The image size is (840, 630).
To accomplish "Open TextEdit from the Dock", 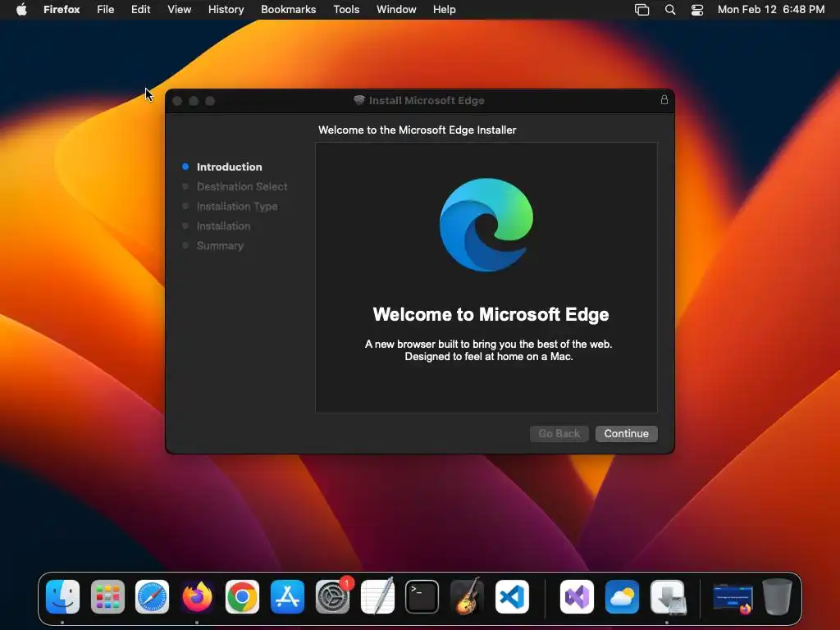I will 377,596.
